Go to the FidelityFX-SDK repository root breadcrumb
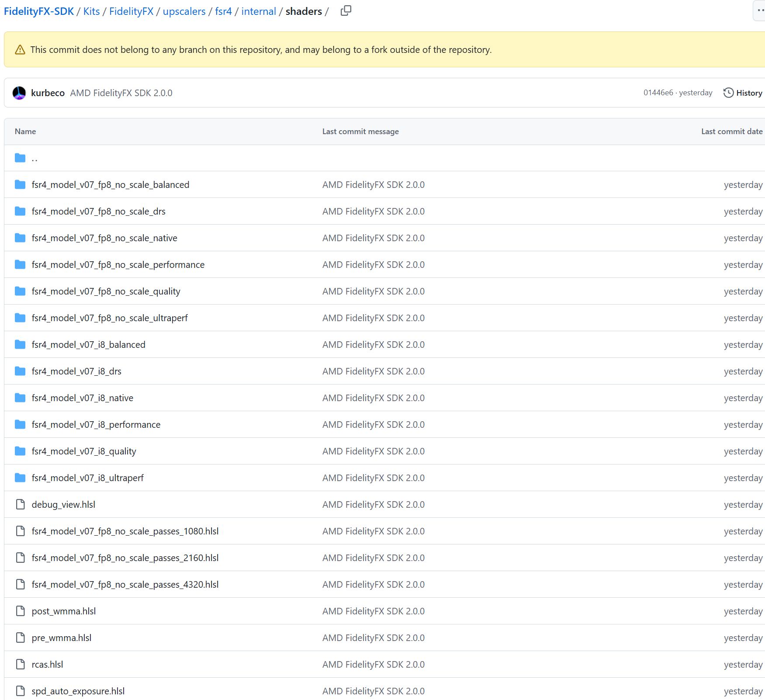 pyautogui.click(x=39, y=11)
